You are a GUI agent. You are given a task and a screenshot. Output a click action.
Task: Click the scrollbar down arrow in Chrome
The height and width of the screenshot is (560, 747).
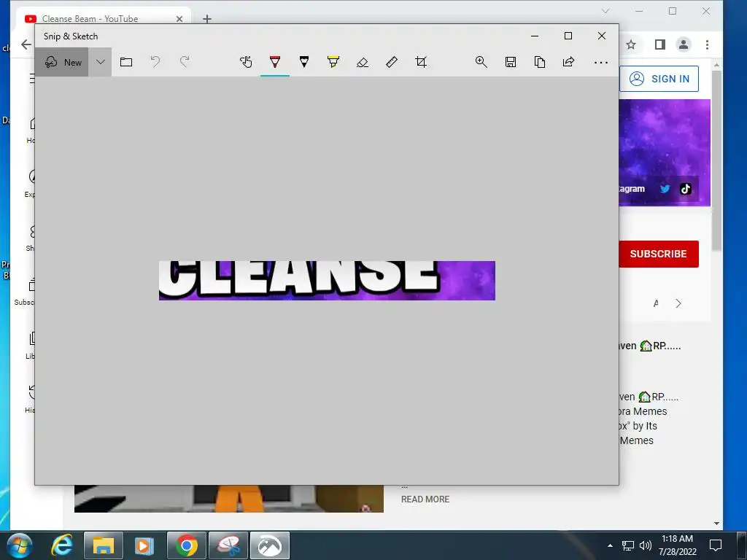click(x=716, y=524)
